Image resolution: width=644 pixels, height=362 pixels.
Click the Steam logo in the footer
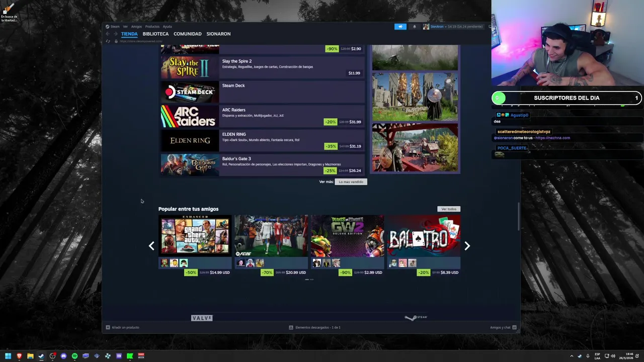click(x=416, y=317)
